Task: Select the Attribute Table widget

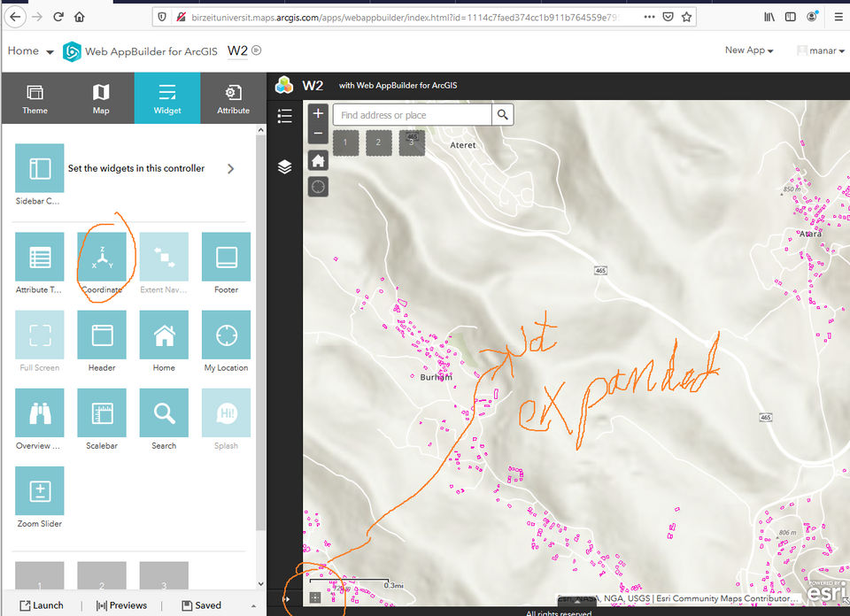Action: click(x=40, y=257)
